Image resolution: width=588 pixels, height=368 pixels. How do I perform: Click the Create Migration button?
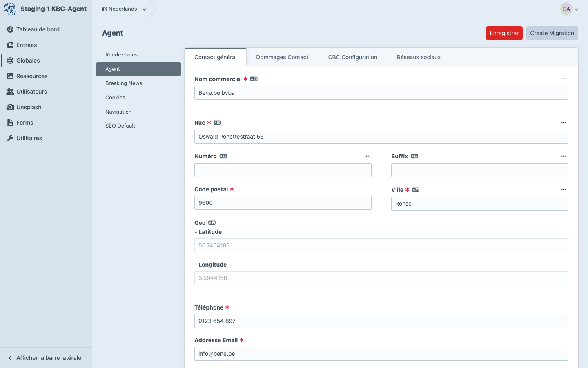[x=552, y=33]
